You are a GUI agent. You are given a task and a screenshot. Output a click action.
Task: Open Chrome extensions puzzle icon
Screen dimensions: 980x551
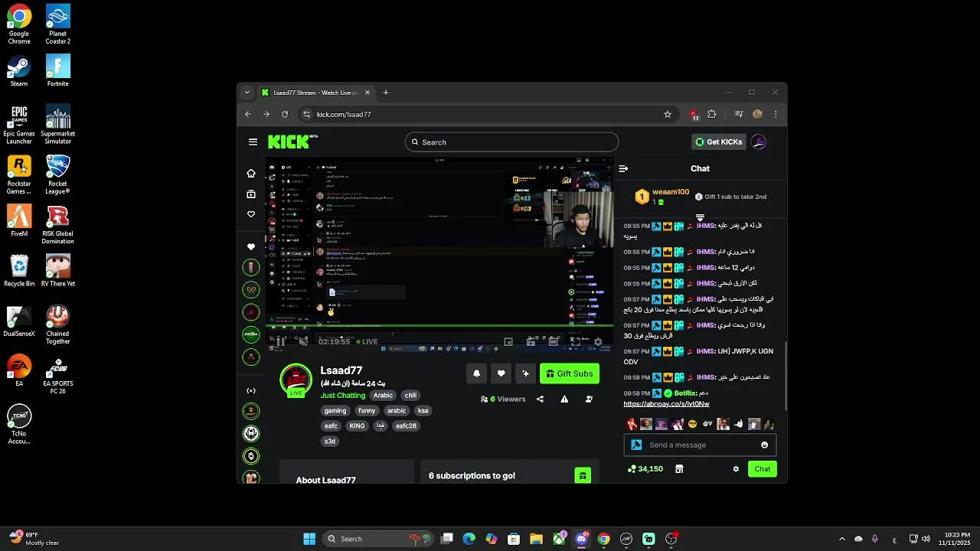coord(712,114)
